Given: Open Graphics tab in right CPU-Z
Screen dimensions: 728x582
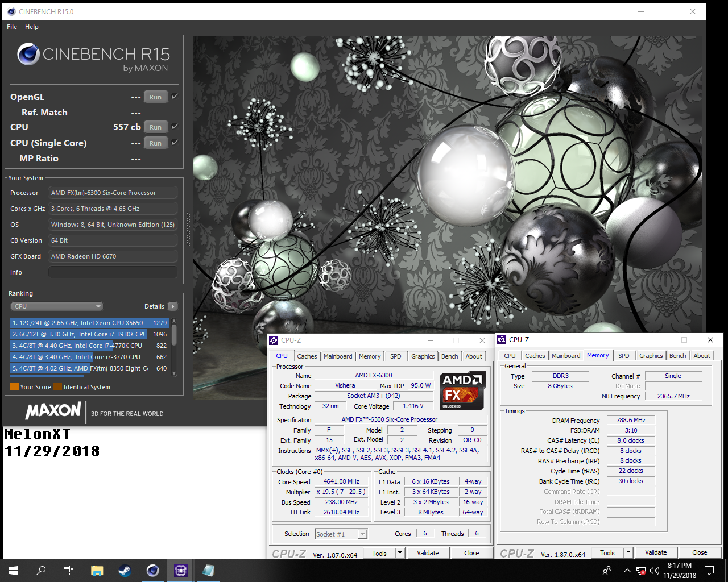Looking at the screenshot, I should (651, 356).
